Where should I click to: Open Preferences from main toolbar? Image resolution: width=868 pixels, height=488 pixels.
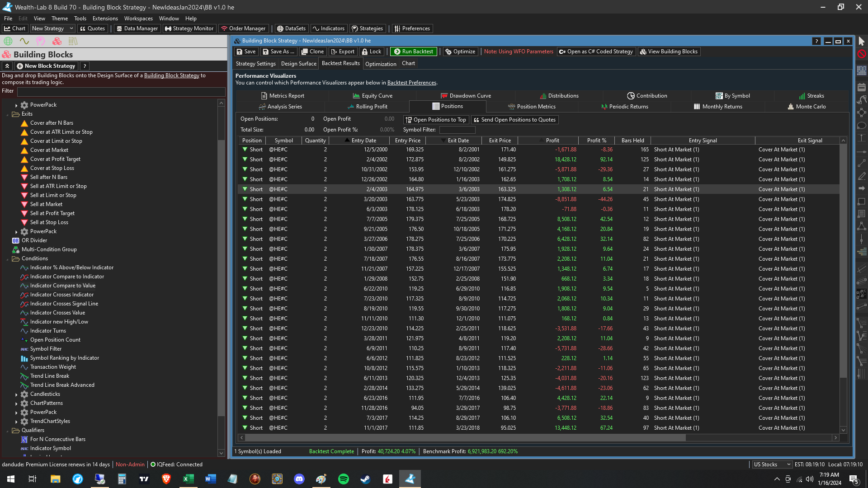[412, 28]
